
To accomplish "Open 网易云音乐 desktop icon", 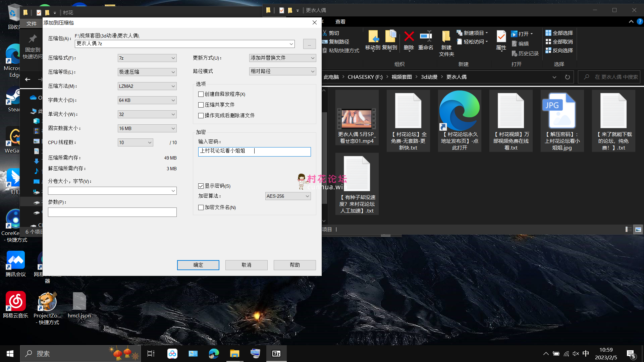I will (x=15, y=304).
